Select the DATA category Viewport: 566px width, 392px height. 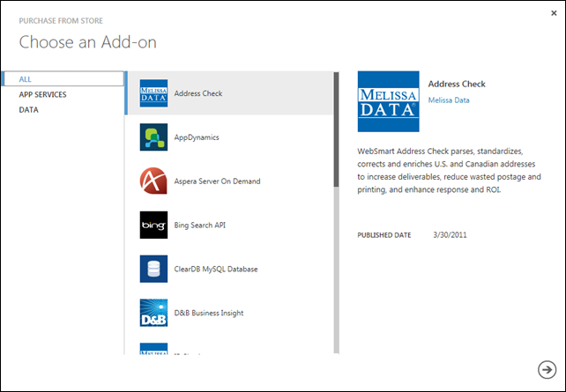coord(28,109)
